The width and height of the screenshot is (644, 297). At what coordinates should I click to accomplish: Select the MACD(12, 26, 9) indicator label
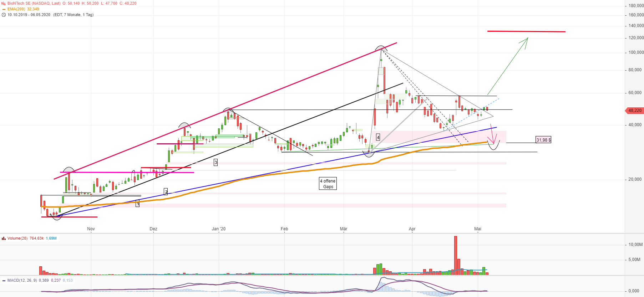pyautogui.click(x=22, y=281)
